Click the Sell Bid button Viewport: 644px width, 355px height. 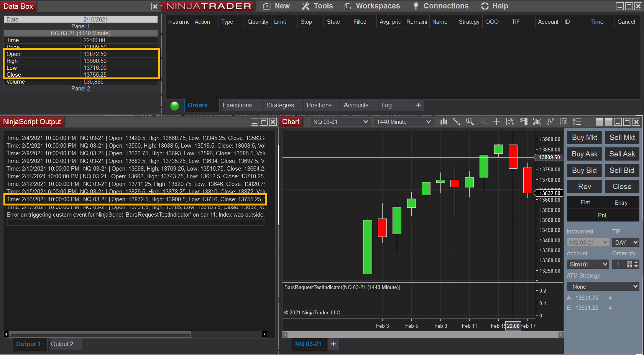(622, 171)
